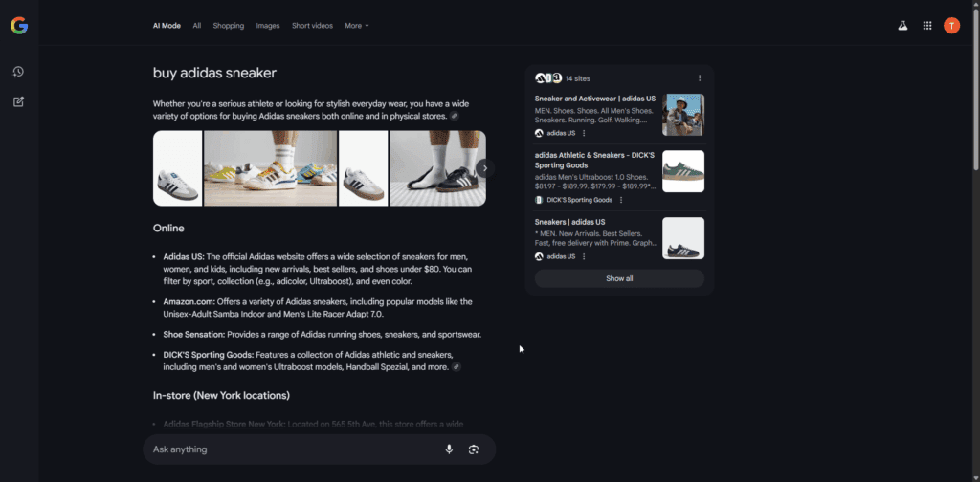Click the source link icon after the intro paragraph

[x=455, y=117]
